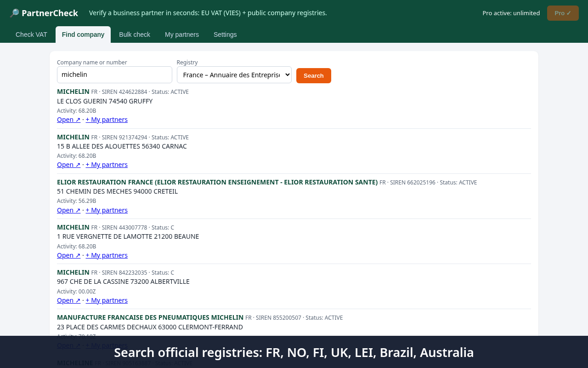Click the MICHELIN name with SIREN 443007778
This screenshot has height=368, width=588.
(73, 227)
